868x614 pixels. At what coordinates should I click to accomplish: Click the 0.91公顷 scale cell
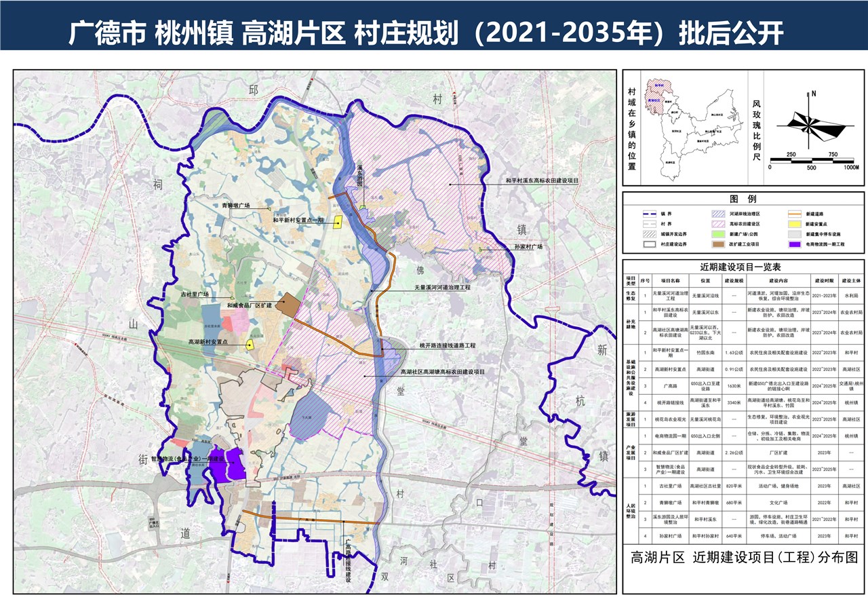733,368
